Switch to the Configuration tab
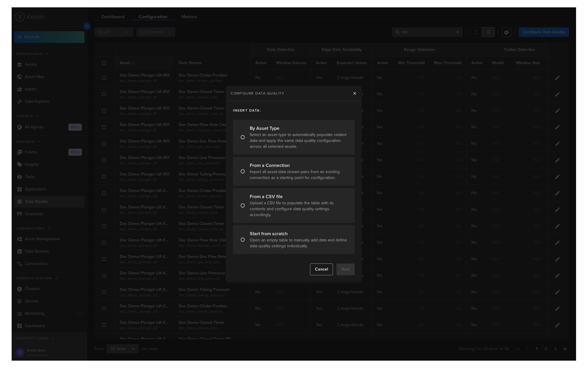The height and width of the screenshot is (368, 588). (153, 17)
